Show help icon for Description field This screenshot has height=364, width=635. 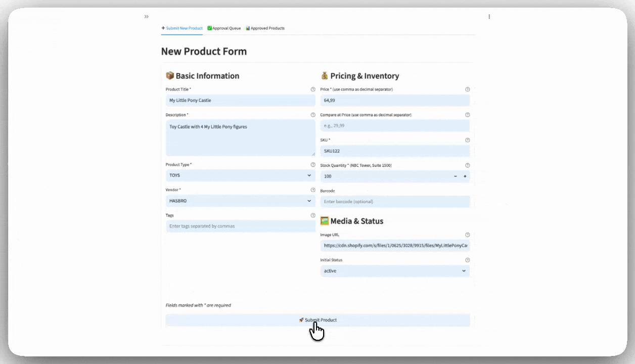(x=313, y=115)
